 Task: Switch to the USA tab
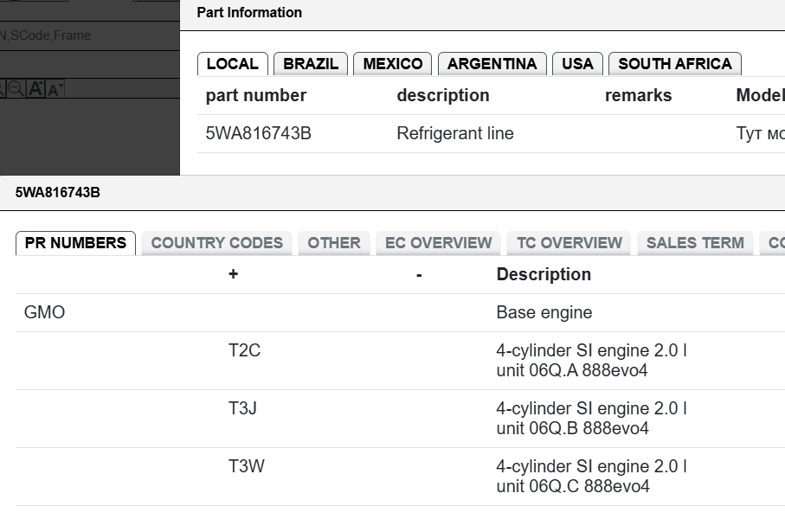tap(577, 64)
